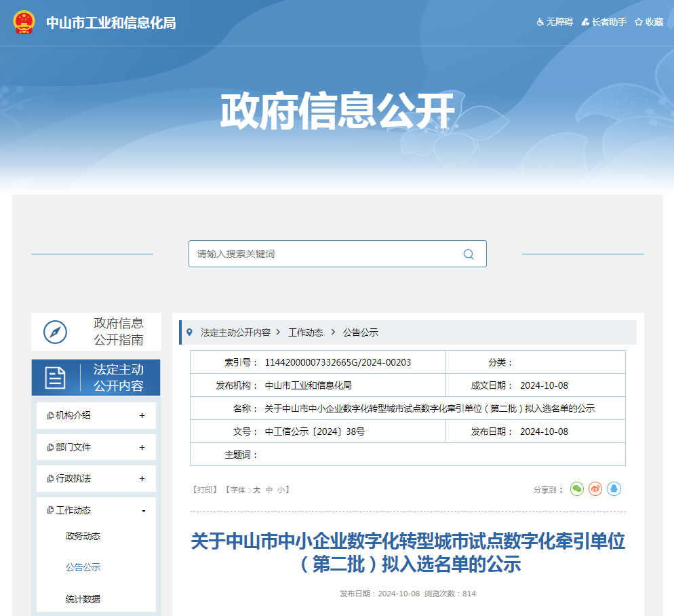Screen dimensions: 674x616
Task: Set font size to 大
Action: (x=257, y=489)
